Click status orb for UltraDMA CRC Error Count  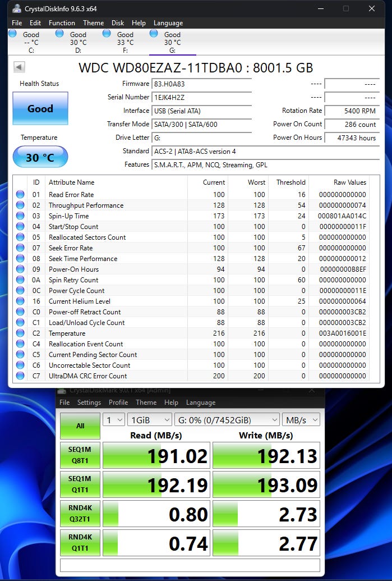[x=20, y=376]
